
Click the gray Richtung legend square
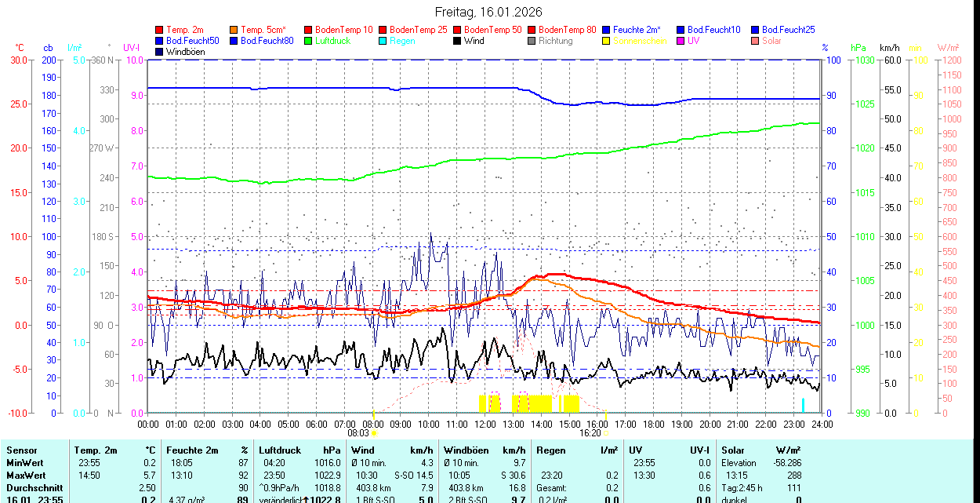[x=532, y=41]
